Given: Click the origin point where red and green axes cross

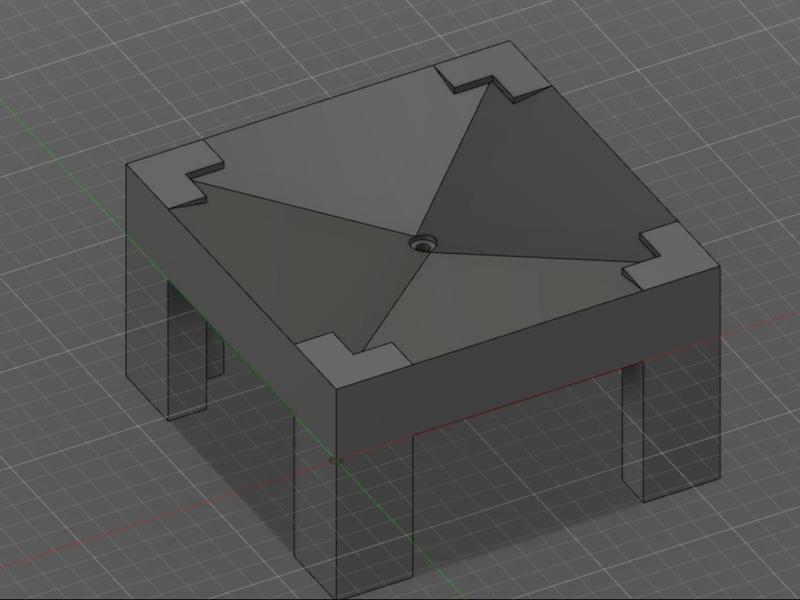Looking at the screenshot, I should coord(336,461).
